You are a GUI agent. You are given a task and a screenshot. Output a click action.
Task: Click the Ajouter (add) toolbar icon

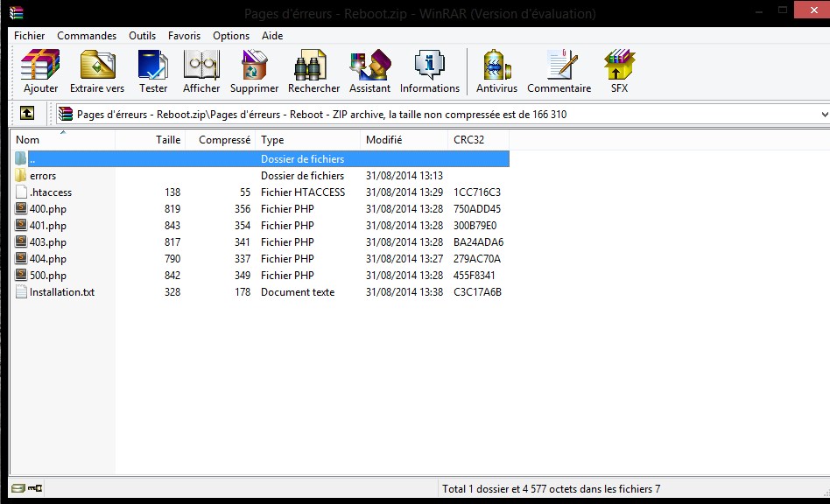tap(40, 65)
